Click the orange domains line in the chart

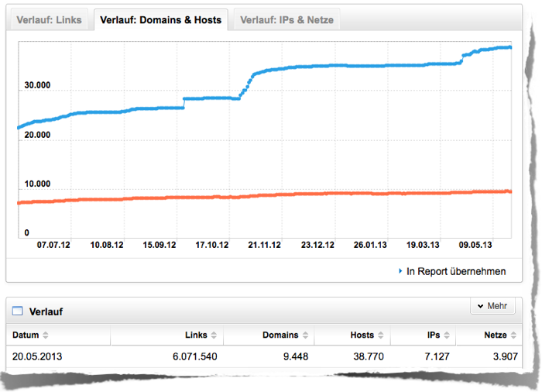348,193
